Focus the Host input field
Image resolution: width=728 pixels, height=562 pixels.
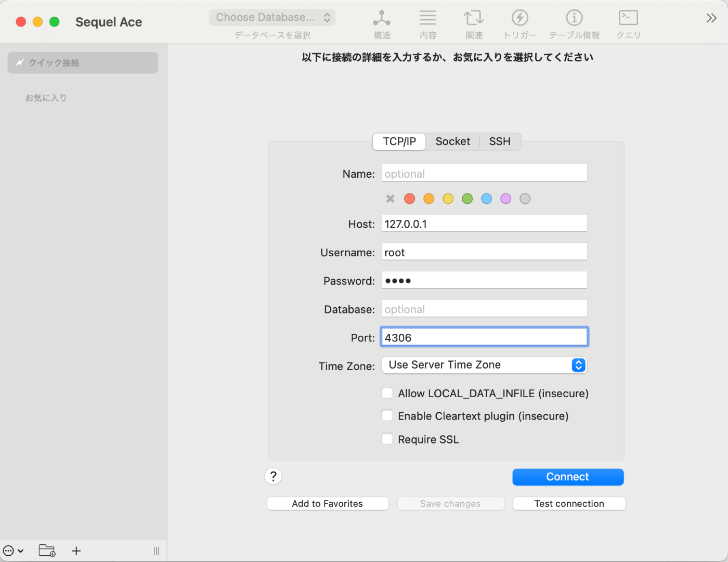(x=484, y=224)
